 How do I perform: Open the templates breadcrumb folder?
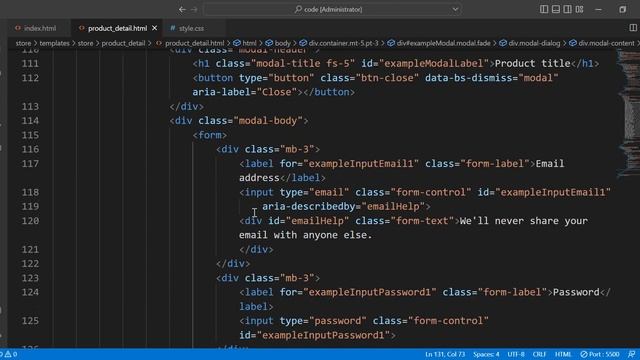tap(54, 43)
